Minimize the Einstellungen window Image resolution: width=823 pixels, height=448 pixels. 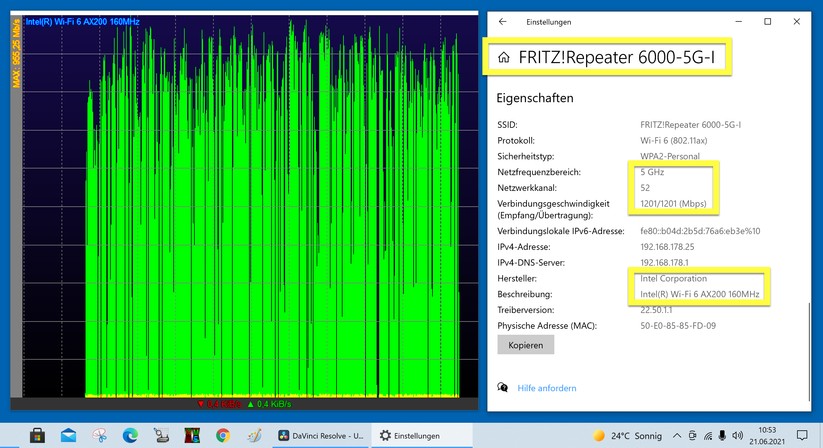tap(738, 22)
